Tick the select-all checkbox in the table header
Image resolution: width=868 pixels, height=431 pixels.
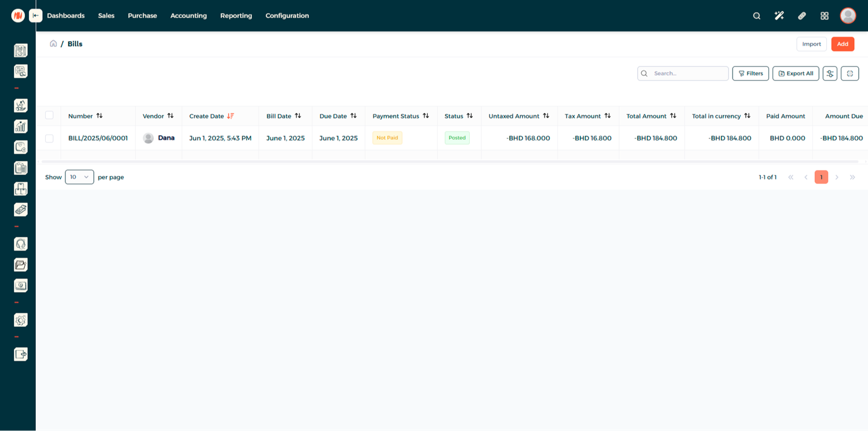[49, 116]
